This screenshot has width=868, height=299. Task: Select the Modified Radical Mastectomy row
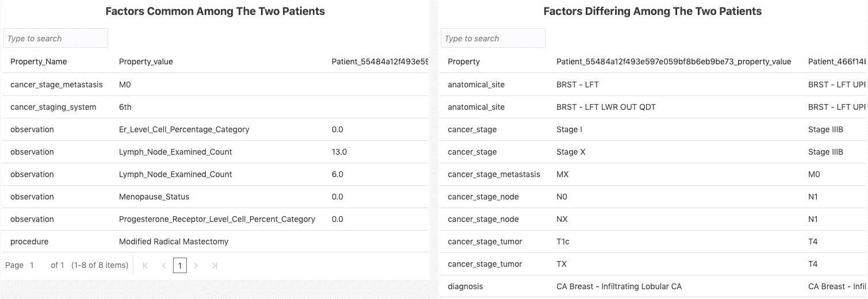click(174, 241)
